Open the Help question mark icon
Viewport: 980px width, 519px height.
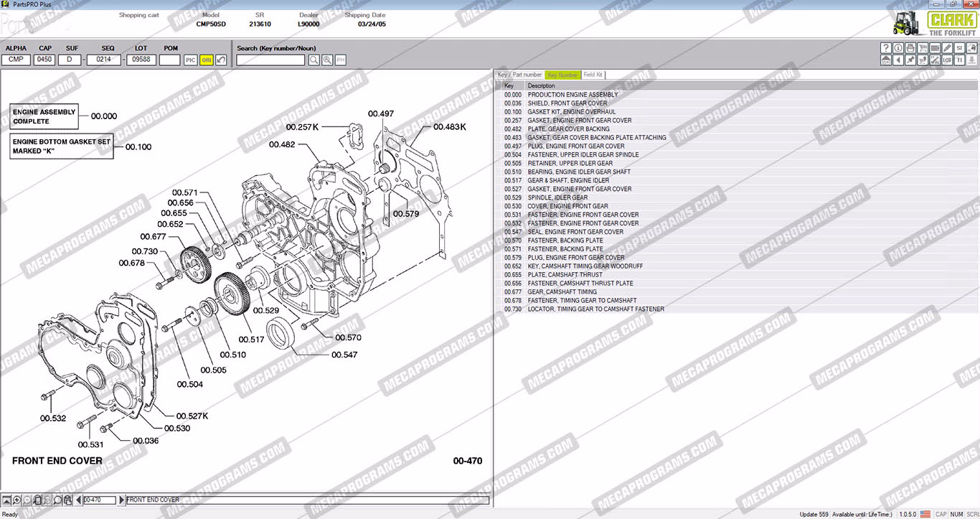coord(886,48)
